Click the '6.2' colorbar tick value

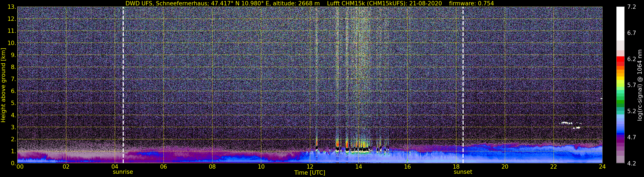tap(632, 59)
